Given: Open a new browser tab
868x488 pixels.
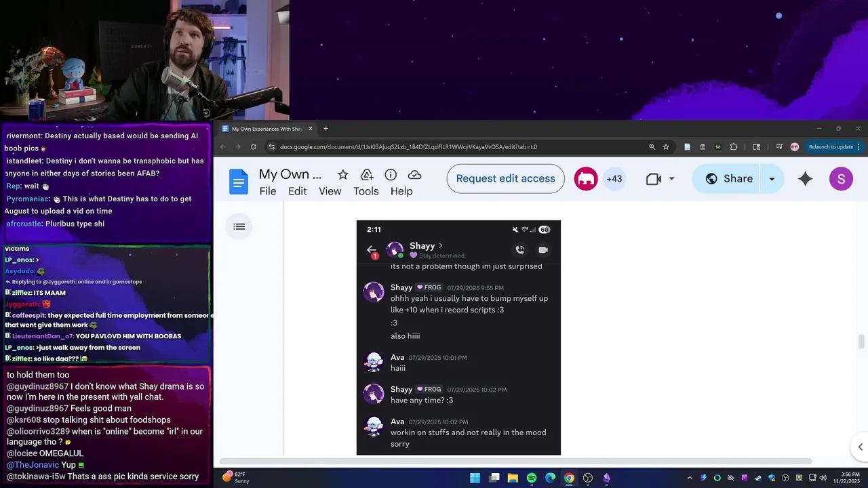Looking at the screenshot, I should tap(325, 129).
